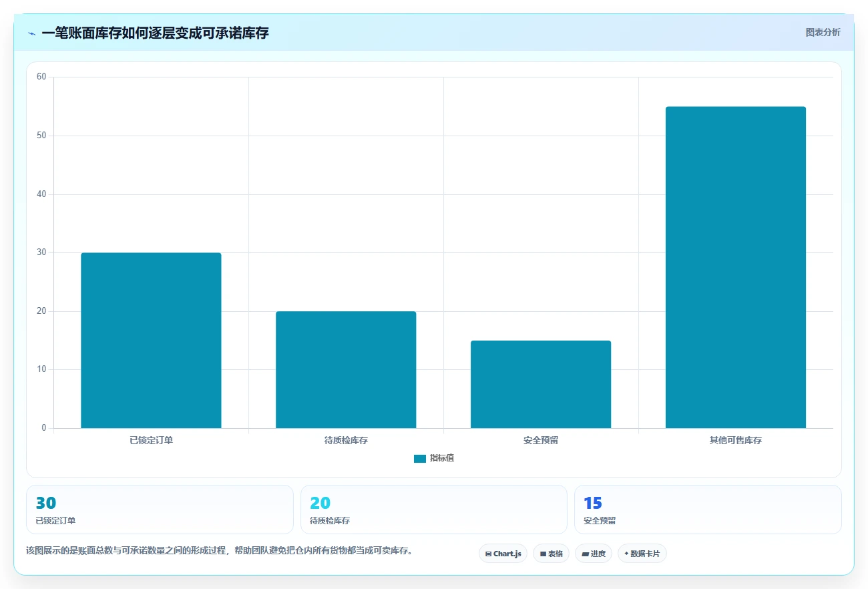Select the 其他可售库存 bar in chart
This screenshot has height=589, width=868.
736,267
